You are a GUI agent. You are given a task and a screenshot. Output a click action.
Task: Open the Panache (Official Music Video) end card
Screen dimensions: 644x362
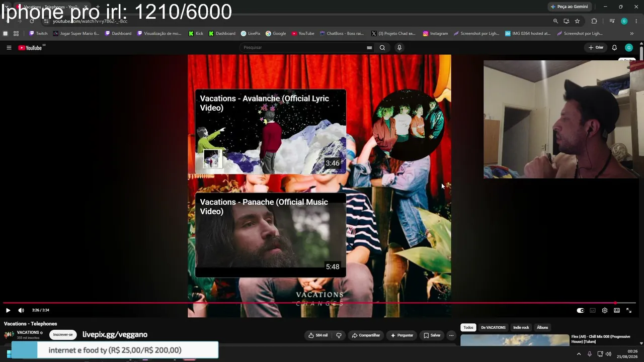(x=271, y=235)
